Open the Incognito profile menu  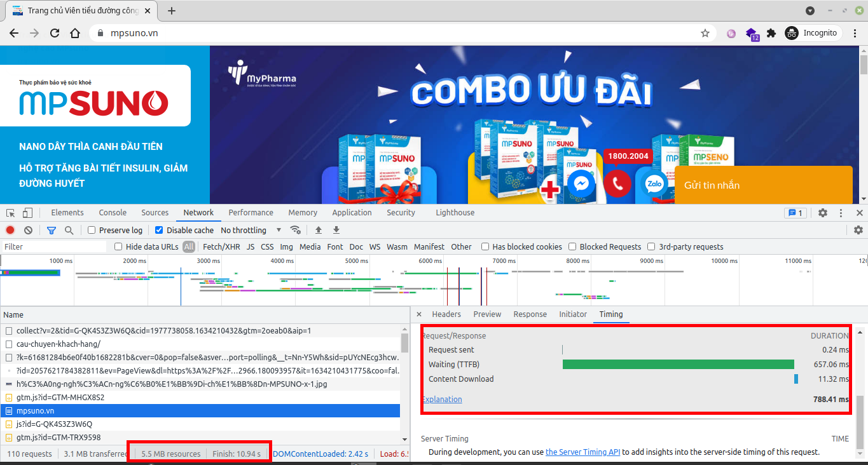(x=813, y=33)
